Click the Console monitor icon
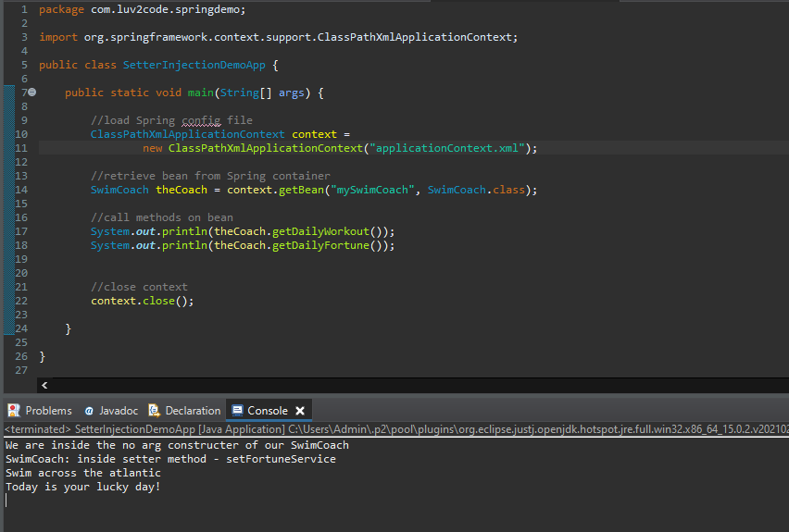This screenshot has height=532, width=789. coord(237,410)
